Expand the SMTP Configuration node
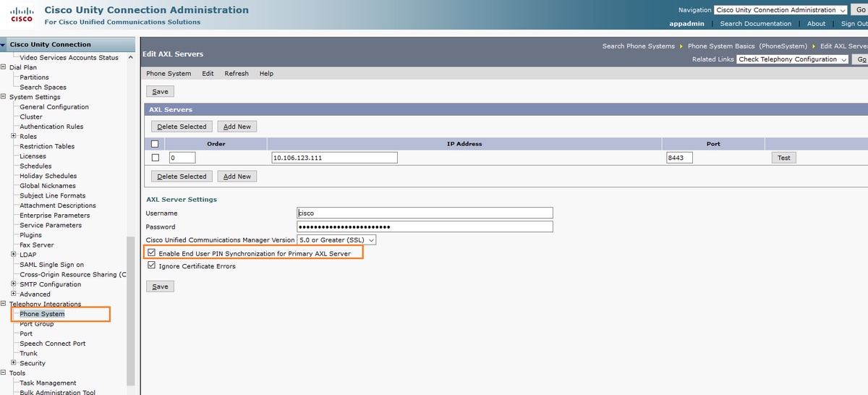Viewport: 868px width, 395px height. [x=14, y=284]
